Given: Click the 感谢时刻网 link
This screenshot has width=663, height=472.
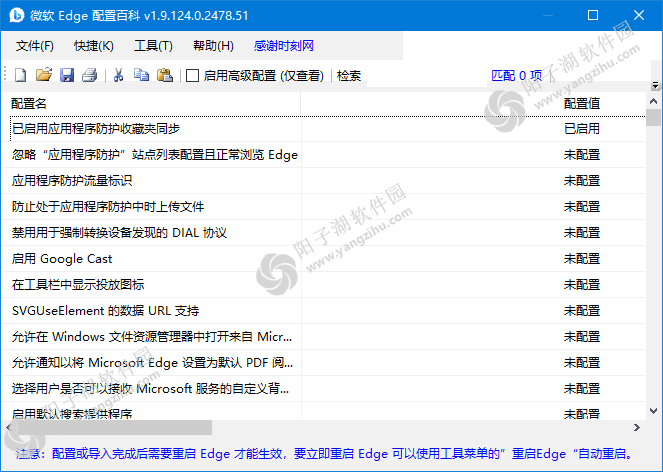Looking at the screenshot, I should point(284,46).
